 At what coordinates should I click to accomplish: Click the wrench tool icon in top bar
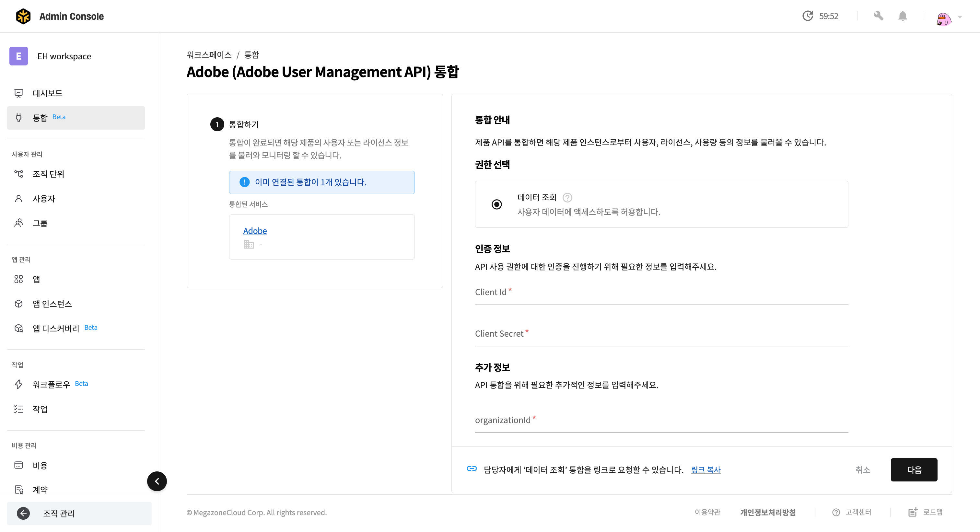click(879, 16)
